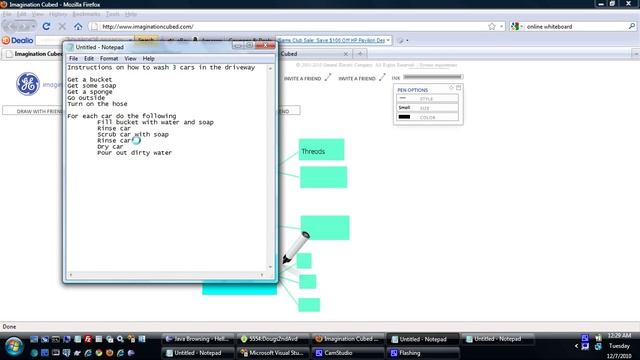Switch to Java Browsing taskbar window

[x=198, y=339]
